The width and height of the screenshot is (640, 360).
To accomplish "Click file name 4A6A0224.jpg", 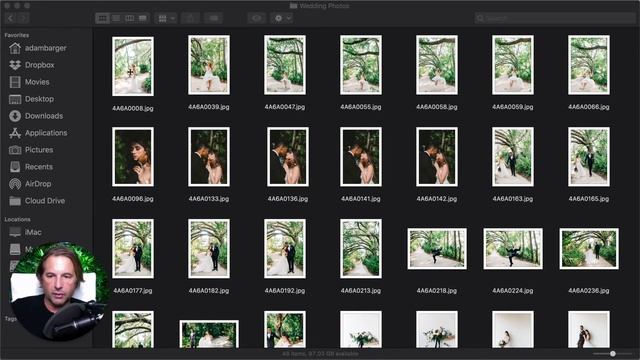I will coord(513,291).
